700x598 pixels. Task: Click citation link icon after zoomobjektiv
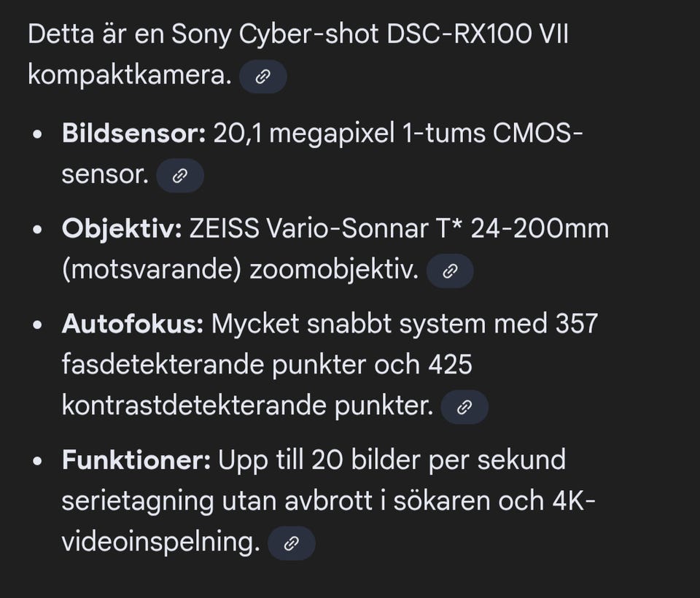click(x=450, y=271)
